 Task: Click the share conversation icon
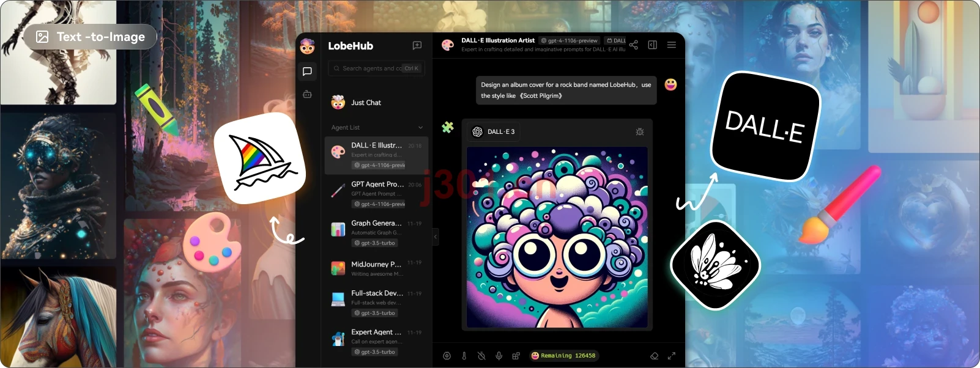[634, 45]
